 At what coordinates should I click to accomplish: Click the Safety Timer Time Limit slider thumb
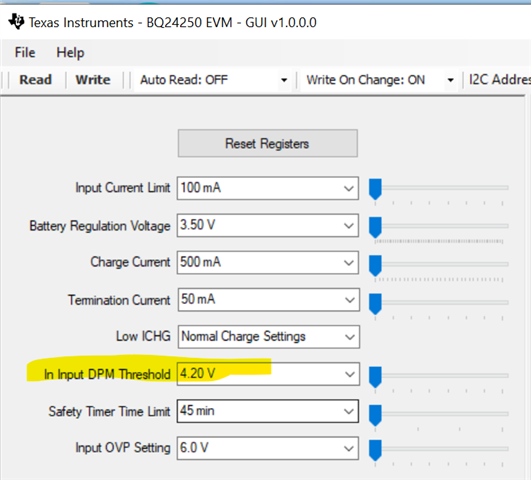coord(375,415)
